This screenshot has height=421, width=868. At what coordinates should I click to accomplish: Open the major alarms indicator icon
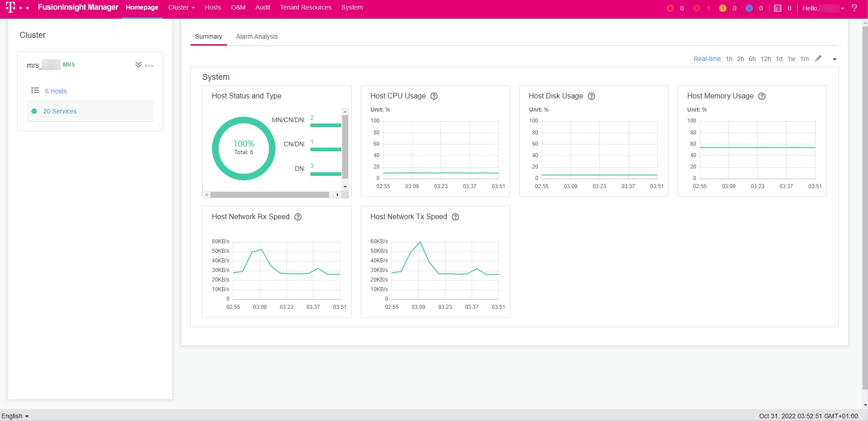pyautogui.click(x=697, y=8)
